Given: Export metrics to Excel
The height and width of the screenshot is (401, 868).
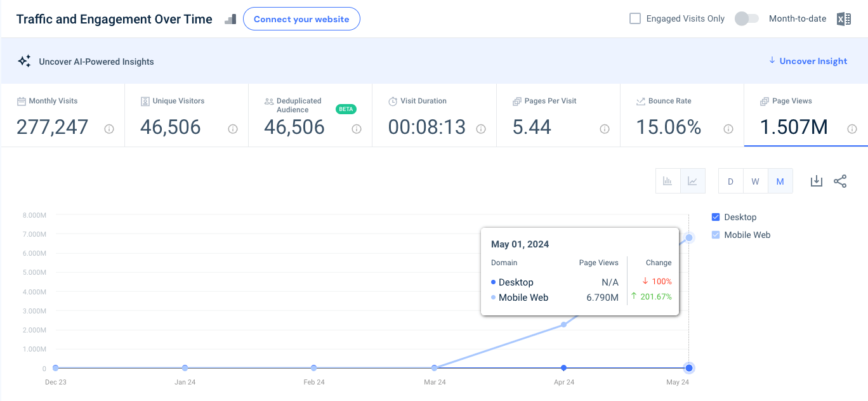Looking at the screenshot, I should [843, 18].
